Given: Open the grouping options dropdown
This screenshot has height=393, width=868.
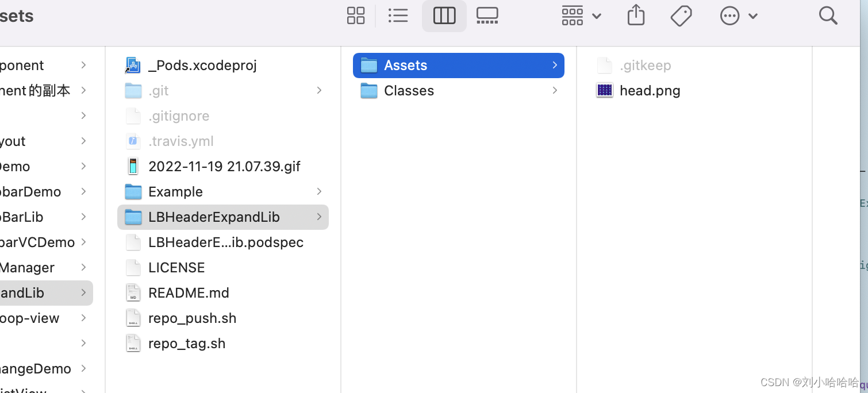Looking at the screenshot, I should point(581,16).
